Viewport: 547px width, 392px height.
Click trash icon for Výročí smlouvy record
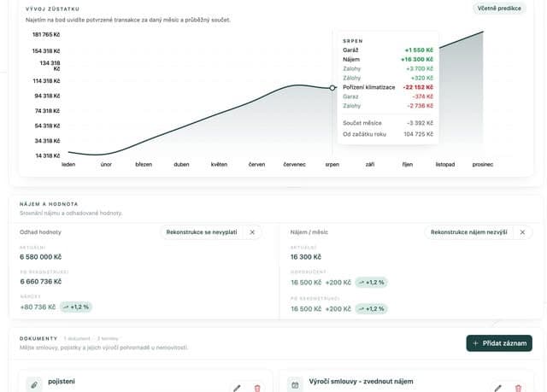coord(518,388)
